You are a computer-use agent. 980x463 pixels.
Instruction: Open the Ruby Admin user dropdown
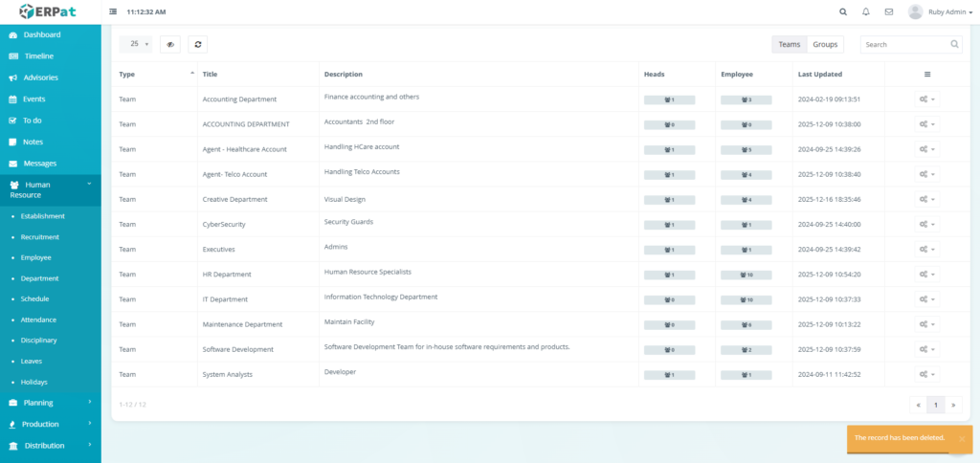(949, 11)
